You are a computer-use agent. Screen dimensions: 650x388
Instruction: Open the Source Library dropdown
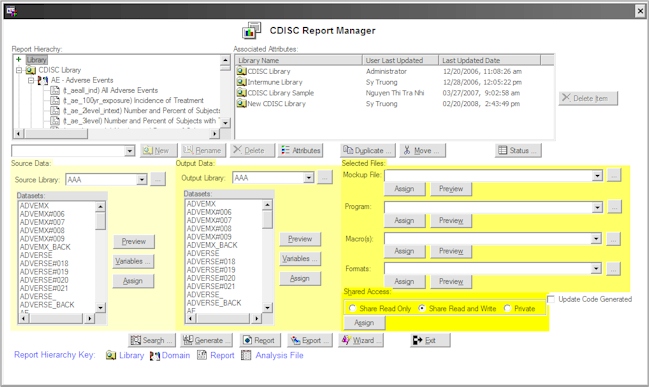(x=142, y=180)
